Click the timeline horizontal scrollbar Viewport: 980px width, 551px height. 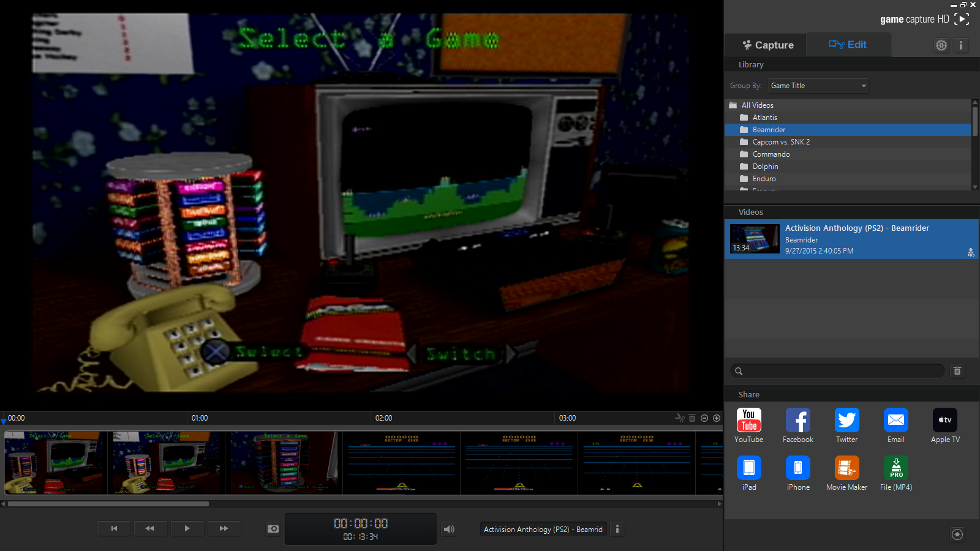point(108,504)
